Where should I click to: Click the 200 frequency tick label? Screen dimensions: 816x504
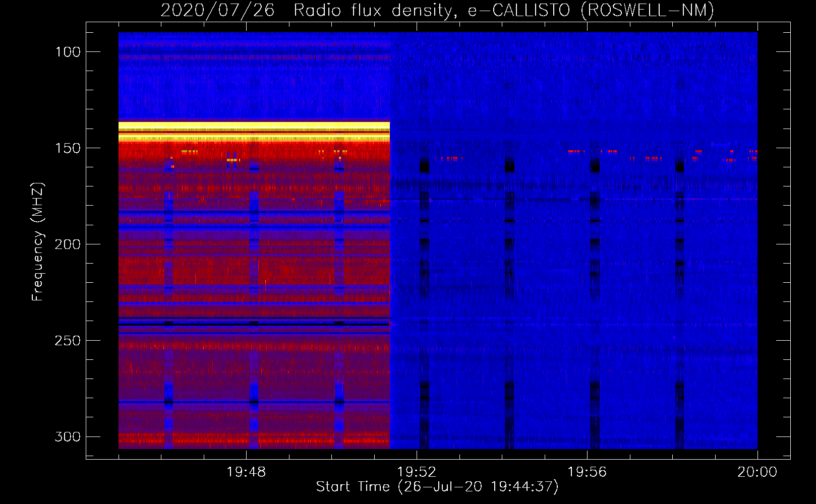pos(68,244)
